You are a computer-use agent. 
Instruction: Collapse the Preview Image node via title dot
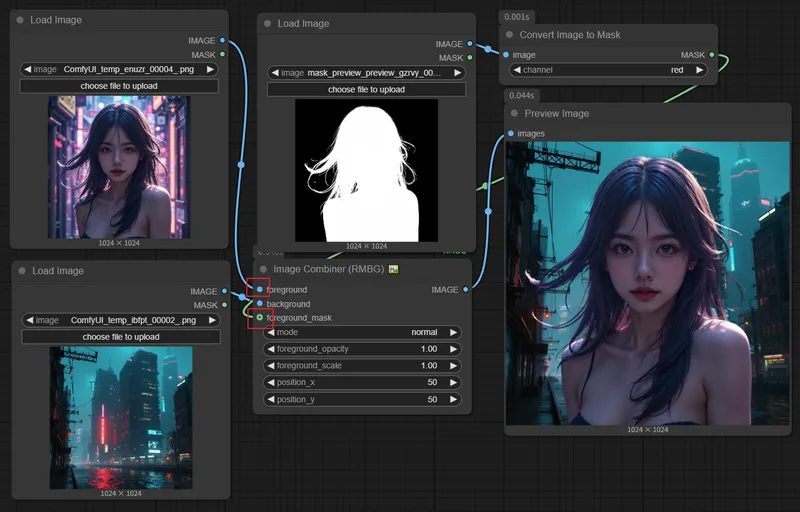pyautogui.click(x=513, y=114)
